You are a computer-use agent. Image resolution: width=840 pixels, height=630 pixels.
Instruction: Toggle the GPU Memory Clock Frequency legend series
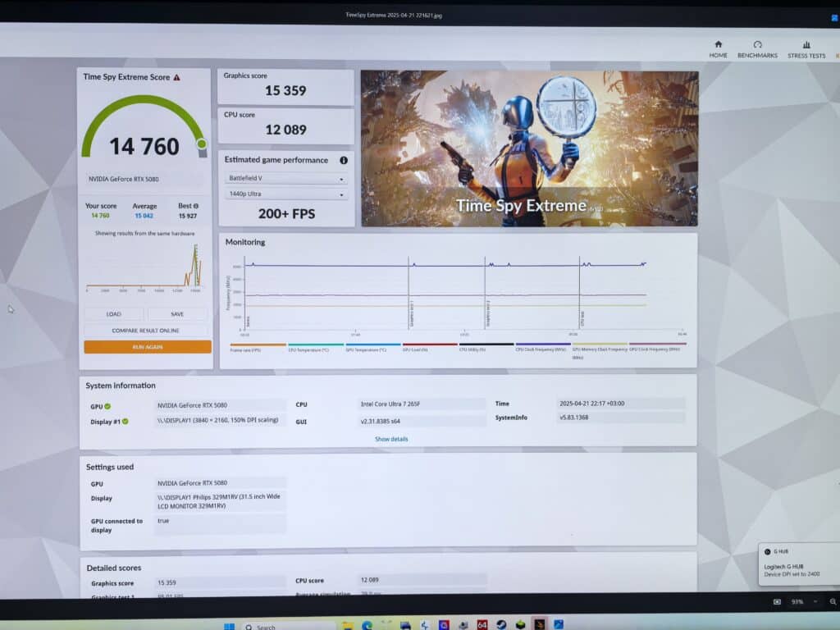click(x=600, y=350)
